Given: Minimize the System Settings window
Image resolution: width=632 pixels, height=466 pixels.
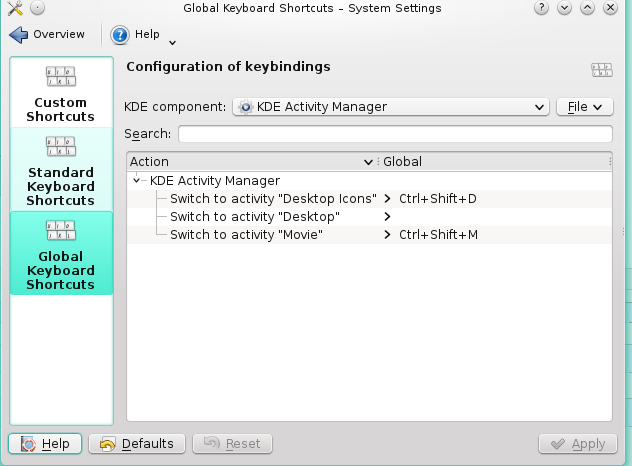Looking at the screenshot, I should coord(564,8).
